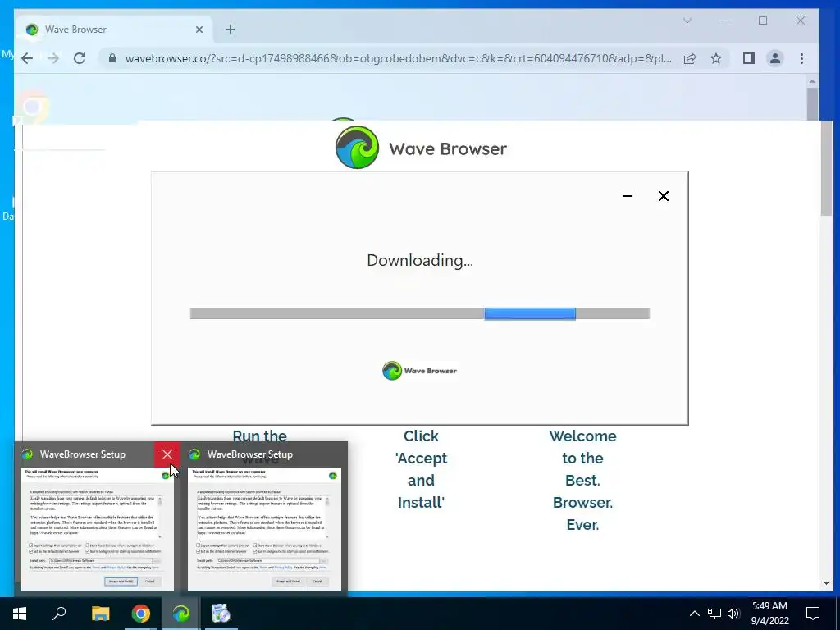The width and height of the screenshot is (840, 630).
Task: Bookmark this page with the star icon
Action: point(716,58)
